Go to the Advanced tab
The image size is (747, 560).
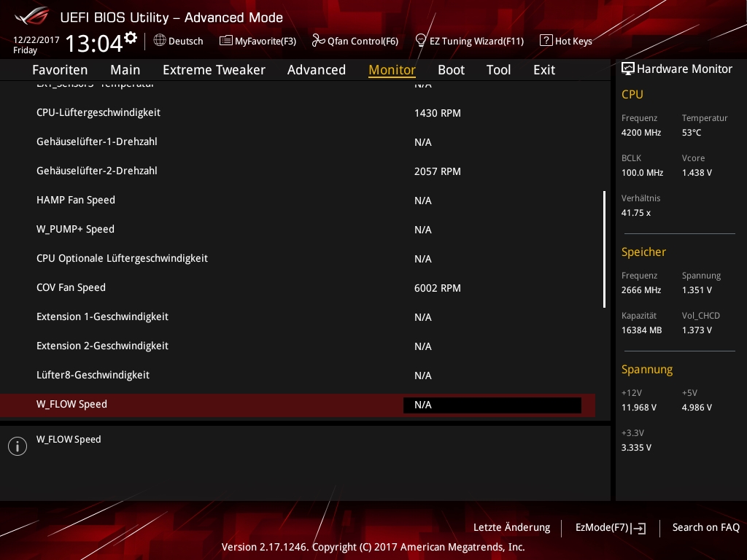(x=316, y=70)
